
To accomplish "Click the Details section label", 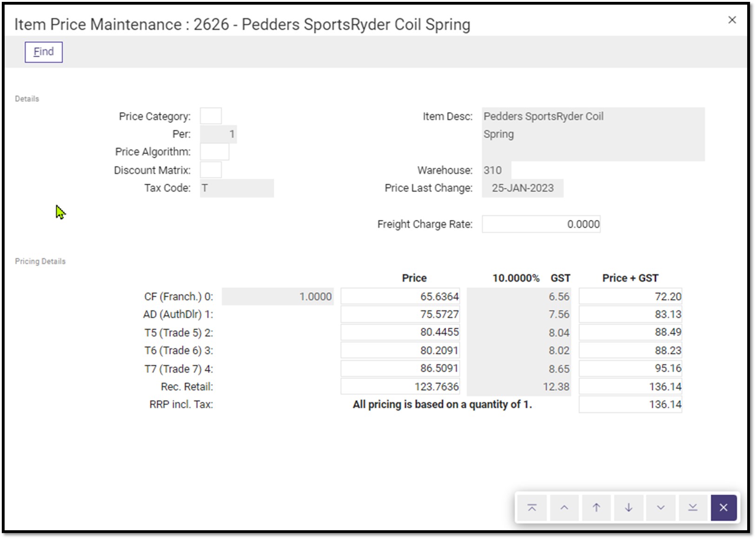I will point(27,99).
